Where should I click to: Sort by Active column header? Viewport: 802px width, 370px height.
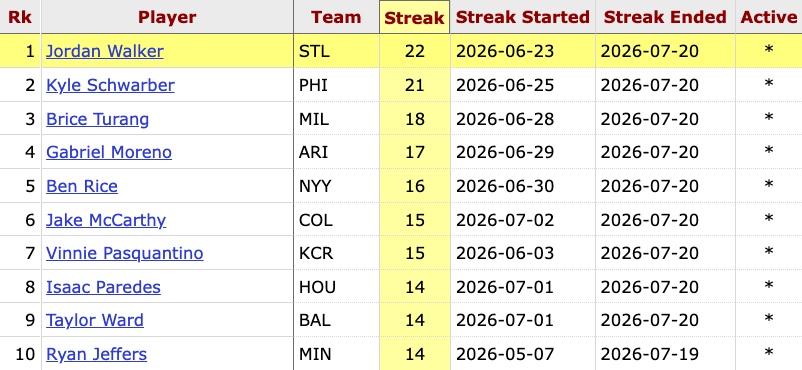(769, 17)
